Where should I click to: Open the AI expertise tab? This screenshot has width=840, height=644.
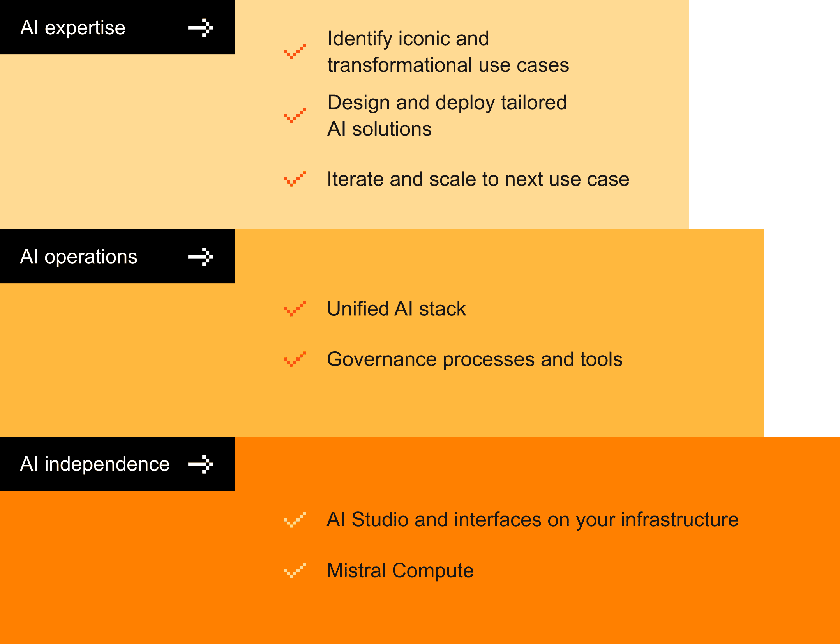pyautogui.click(x=73, y=28)
